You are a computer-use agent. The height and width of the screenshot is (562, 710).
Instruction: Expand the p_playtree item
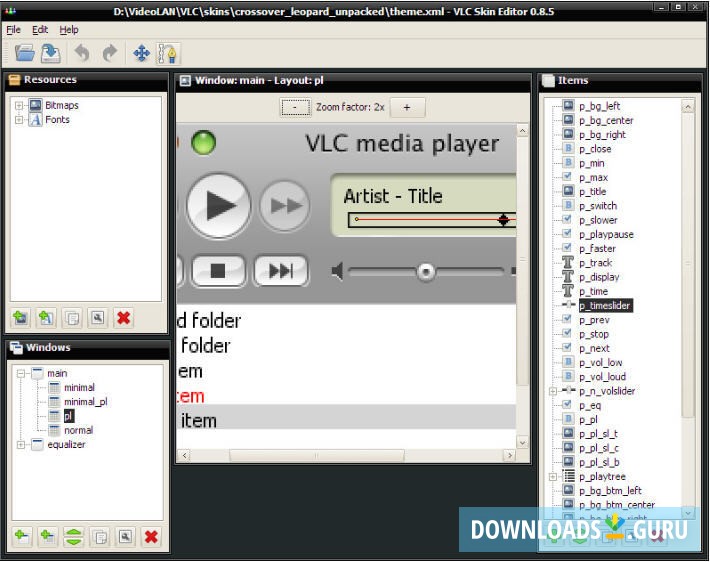[553, 476]
